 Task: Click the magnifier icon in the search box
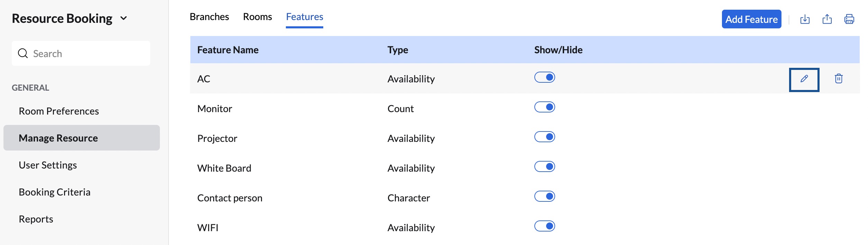click(x=23, y=53)
